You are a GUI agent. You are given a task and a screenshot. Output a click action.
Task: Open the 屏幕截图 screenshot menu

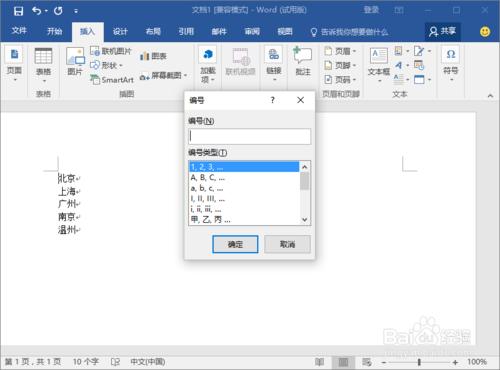pos(163,76)
